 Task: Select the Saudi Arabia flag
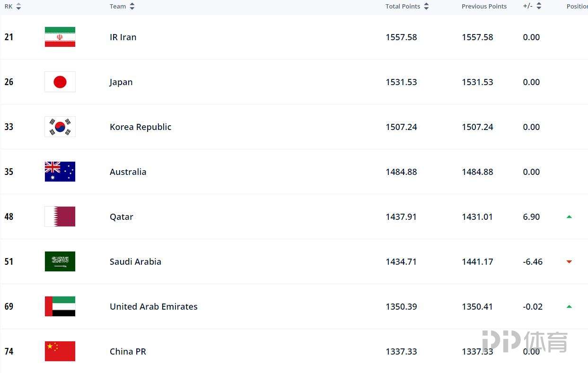[x=60, y=261]
